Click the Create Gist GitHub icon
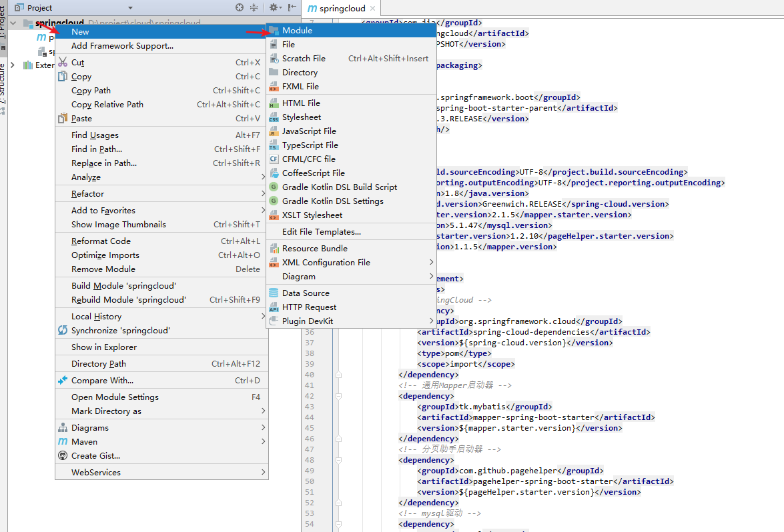The image size is (784, 532). click(x=63, y=455)
